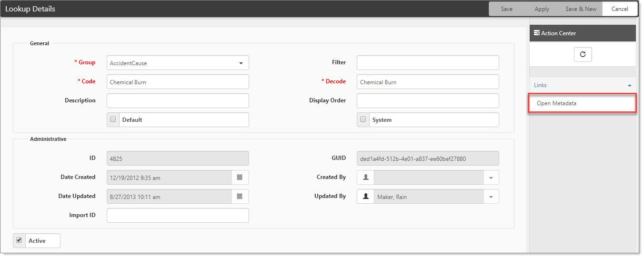Click the GUID field value
This screenshot has width=644, height=258.
pos(428,159)
